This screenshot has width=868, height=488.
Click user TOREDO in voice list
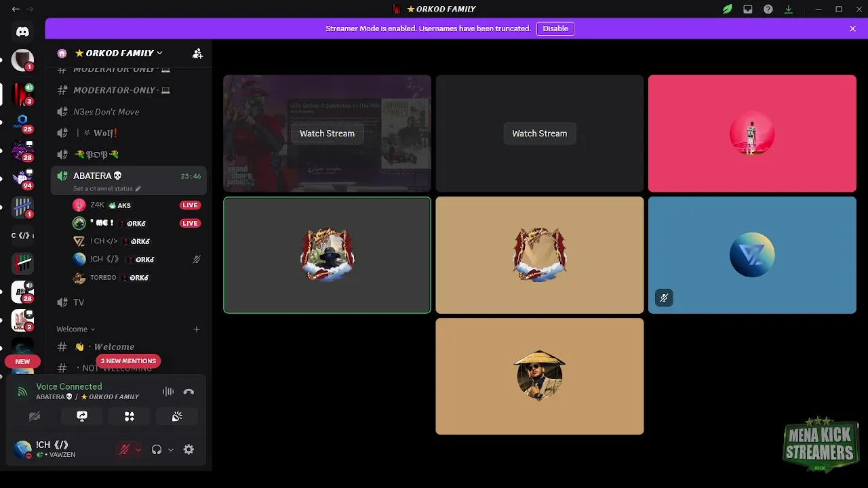tap(136, 277)
